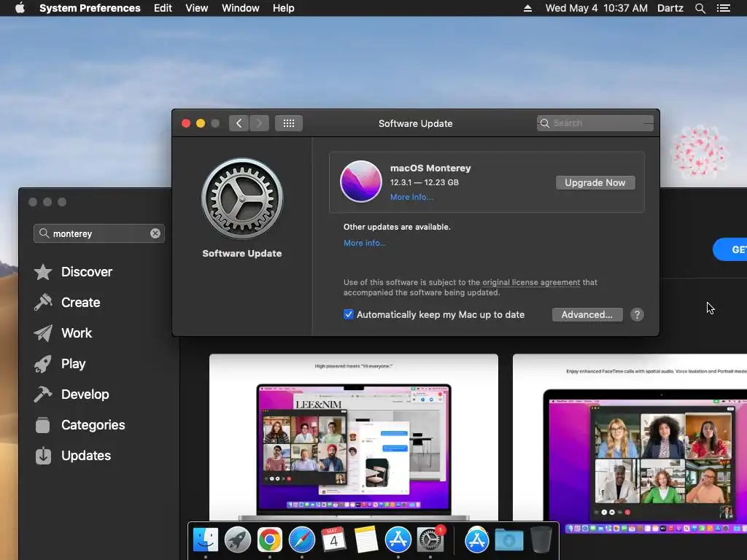Click the eject icon in menu bar
This screenshot has width=747, height=560.
click(528, 8)
